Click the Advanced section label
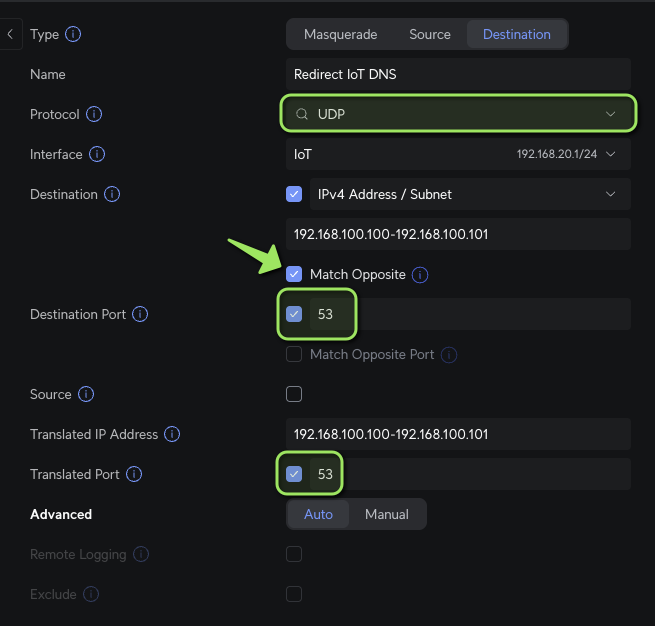The image size is (655, 626). coord(61,514)
